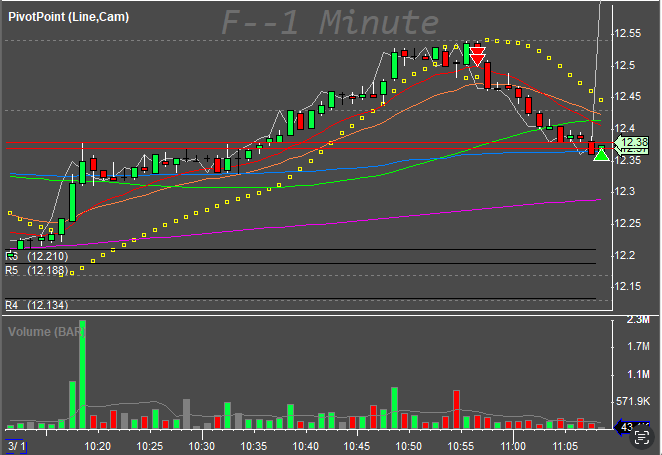Viewport: 662px width, 455px height.
Task: Click the text-scan icon in bottom-right corner
Action: pos(642,437)
